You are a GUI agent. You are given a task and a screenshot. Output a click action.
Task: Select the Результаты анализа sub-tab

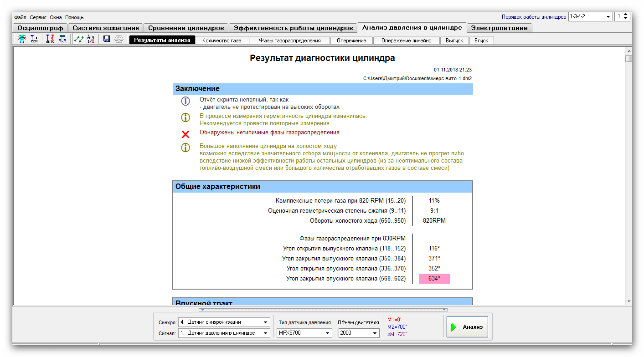click(x=162, y=40)
